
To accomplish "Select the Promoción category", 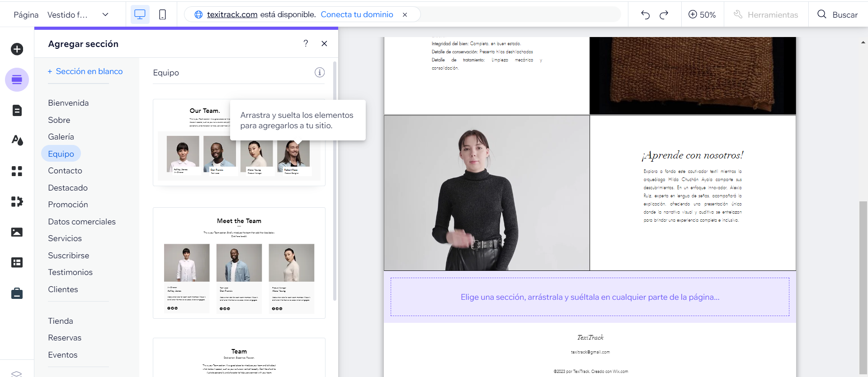I will pyautogui.click(x=68, y=205).
